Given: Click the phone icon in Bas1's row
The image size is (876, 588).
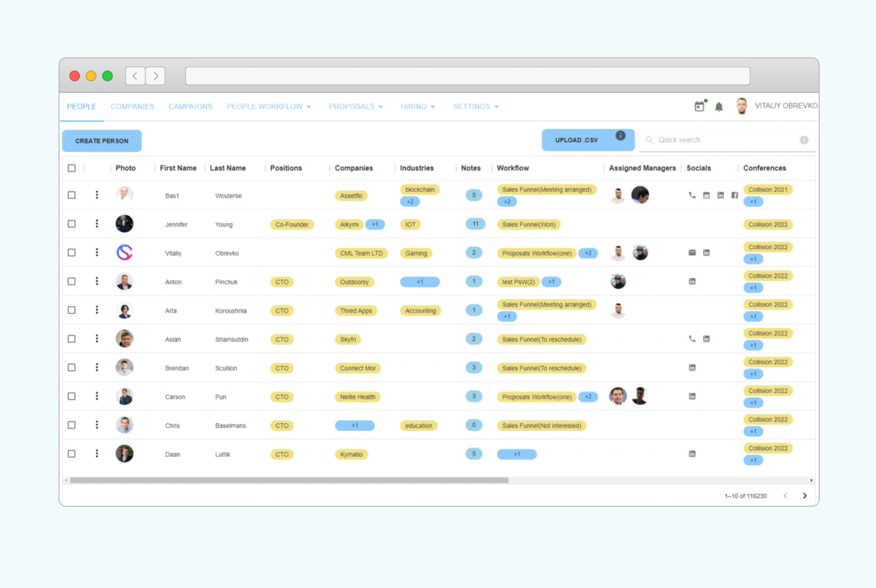Looking at the screenshot, I should pos(692,195).
